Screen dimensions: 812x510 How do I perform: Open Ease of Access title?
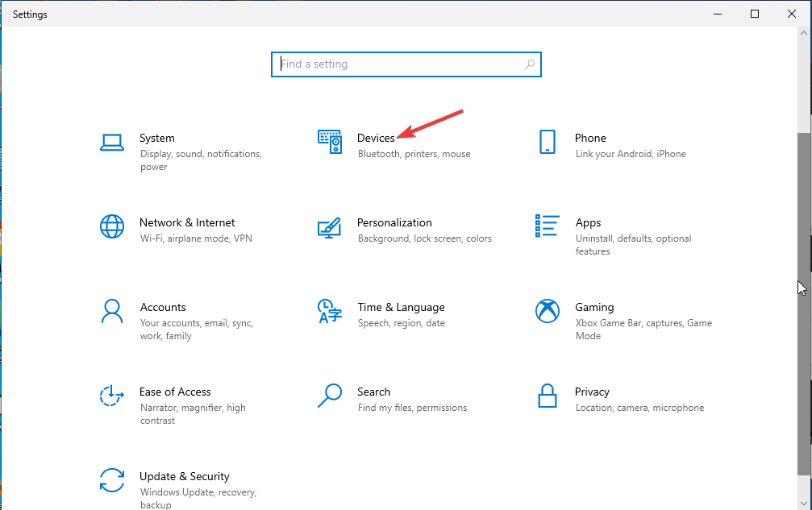coord(175,392)
